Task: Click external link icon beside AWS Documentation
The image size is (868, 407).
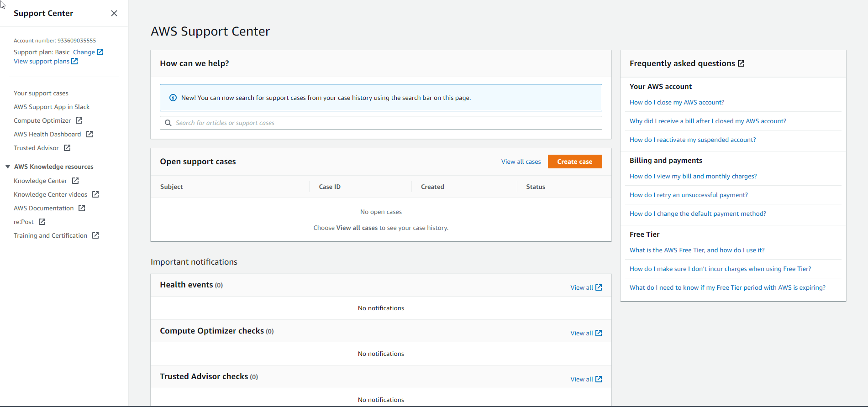Action: 82,208
